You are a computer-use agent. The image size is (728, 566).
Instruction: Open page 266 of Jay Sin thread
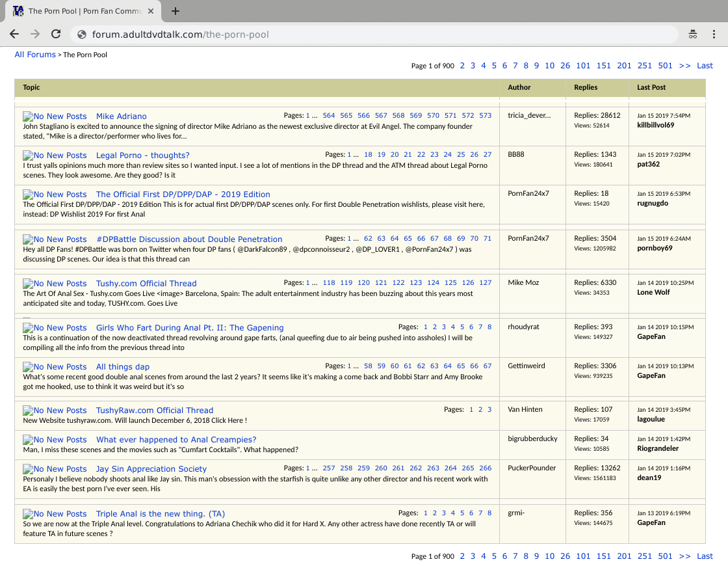pos(485,468)
